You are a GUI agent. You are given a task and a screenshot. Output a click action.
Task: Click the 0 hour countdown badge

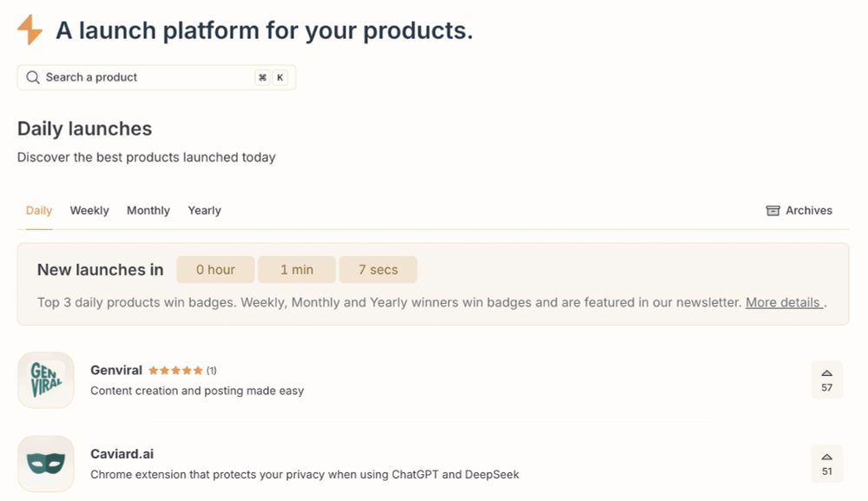pyautogui.click(x=215, y=269)
